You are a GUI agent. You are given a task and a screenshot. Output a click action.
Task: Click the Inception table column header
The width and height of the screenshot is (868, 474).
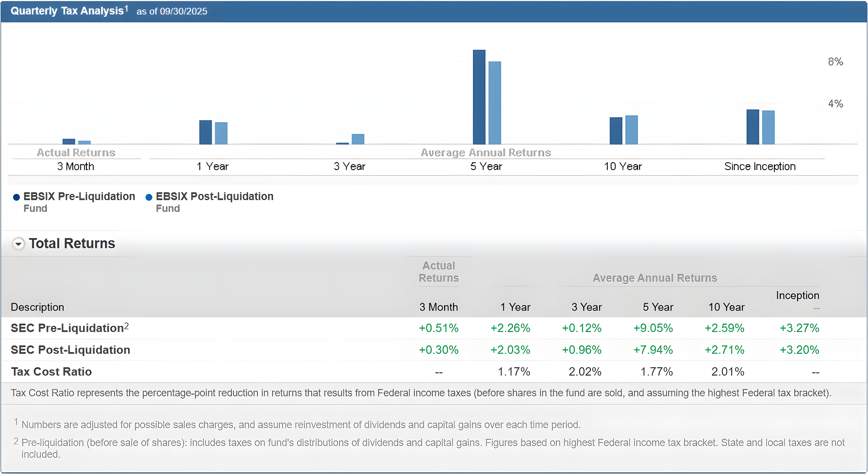click(x=797, y=295)
